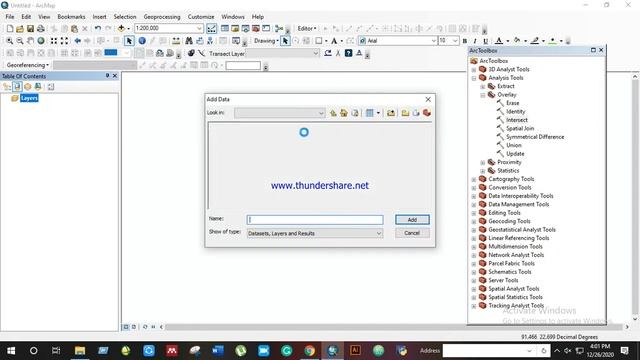
Task: Click the Fixed Zoom In icon
Action: (x=54, y=41)
